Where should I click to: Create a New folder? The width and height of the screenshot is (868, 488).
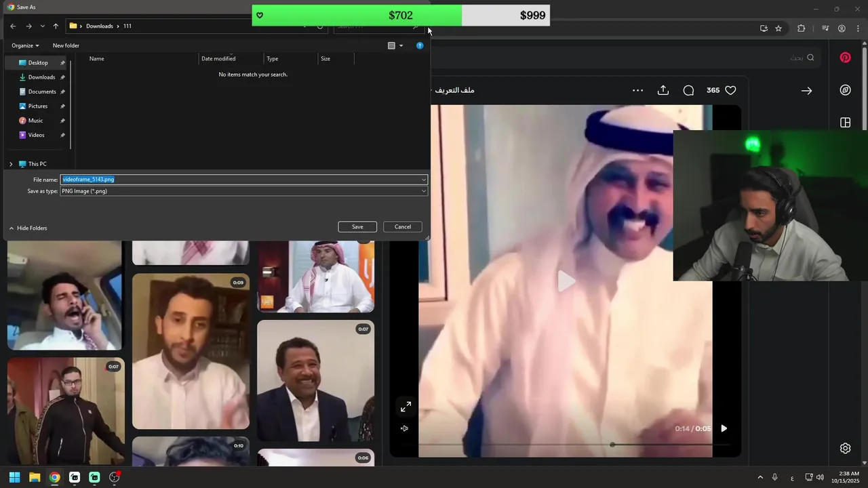click(66, 45)
